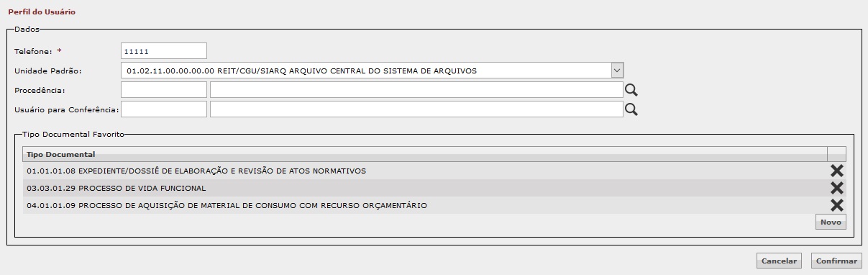This screenshot has width=868, height=275.
Task: Open the Unidade Padrão combo box
Action: [x=373, y=71]
